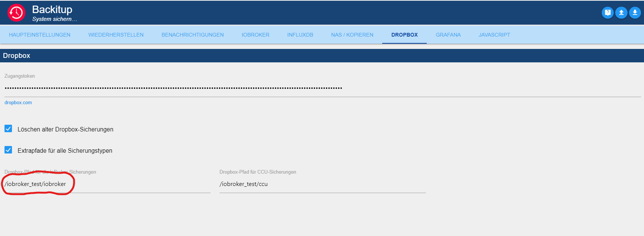Viewport: 644px width, 236px height.
Task: Click the Backitup title text
Action: pos(52,9)
